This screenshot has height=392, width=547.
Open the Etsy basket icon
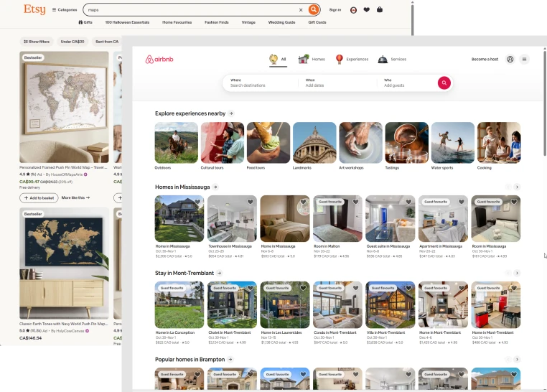[x=380, y=9]
